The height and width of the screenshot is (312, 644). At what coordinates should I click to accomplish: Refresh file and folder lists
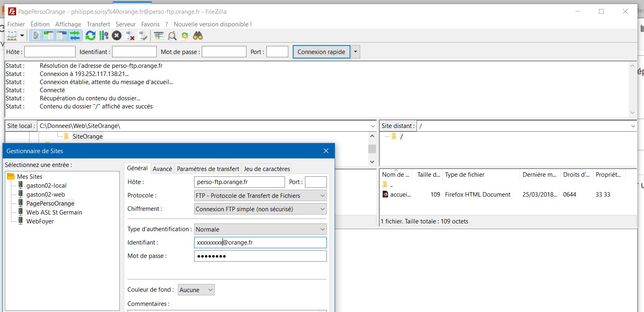click(90, 36)
